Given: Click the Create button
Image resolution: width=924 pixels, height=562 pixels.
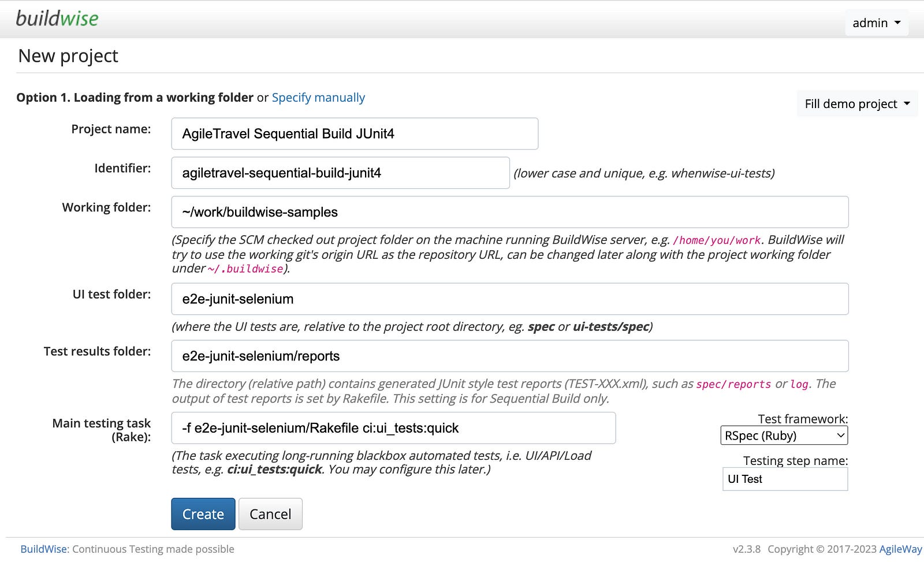Looking at the screenshot, I should 203,514.
